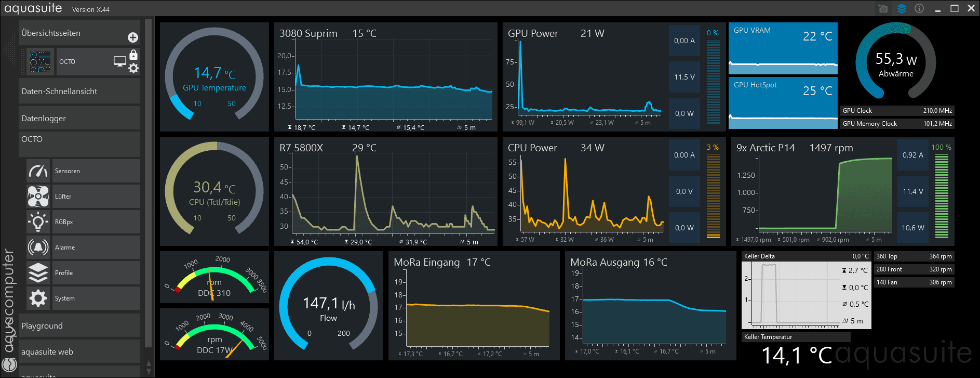Click the speedometer icon beside Sensoren
Image resolution: width=980 pixels, height=378 pixels.
click(x=38, y=171)
